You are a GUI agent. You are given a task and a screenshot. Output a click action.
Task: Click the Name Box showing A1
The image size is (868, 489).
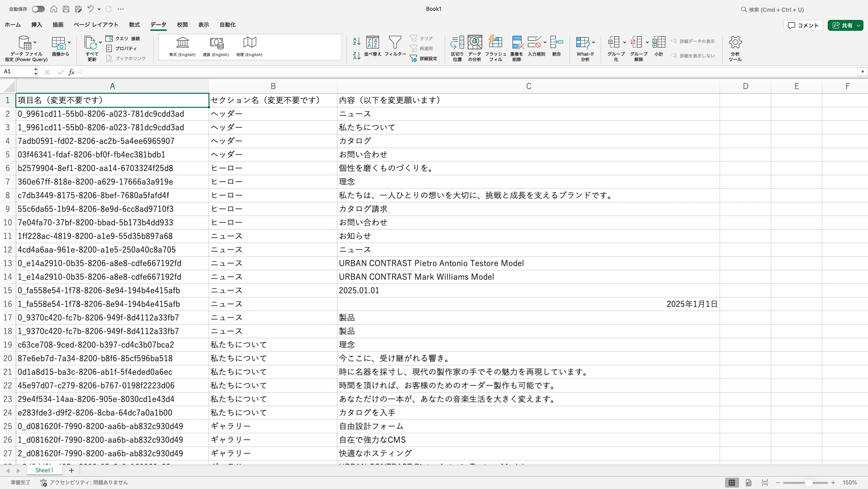coord(18,72)
